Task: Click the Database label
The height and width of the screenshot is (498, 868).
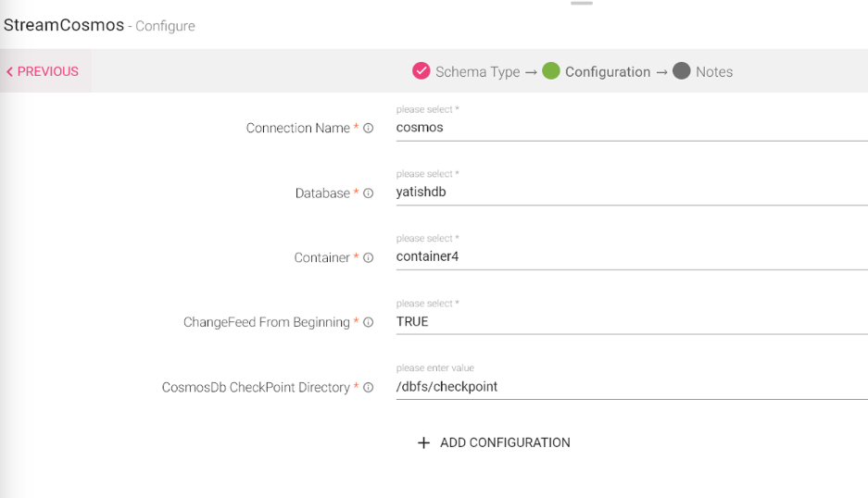Action: click(322, 193)
